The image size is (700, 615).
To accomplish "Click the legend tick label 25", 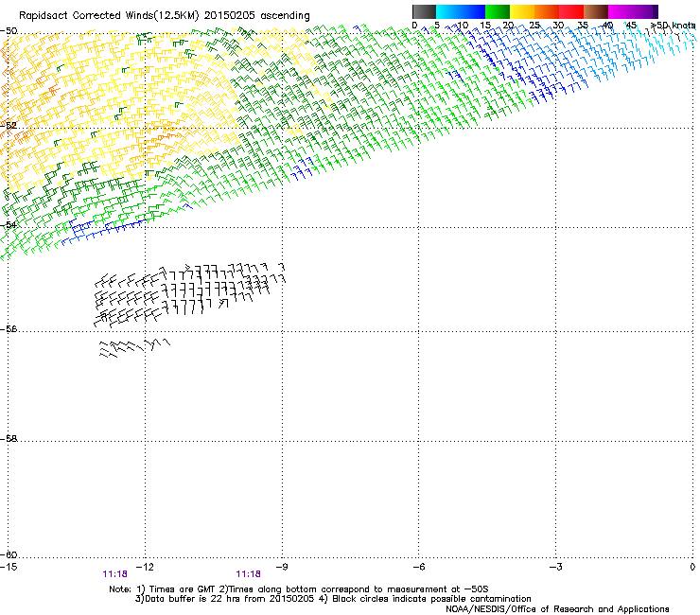I will 534,26.
